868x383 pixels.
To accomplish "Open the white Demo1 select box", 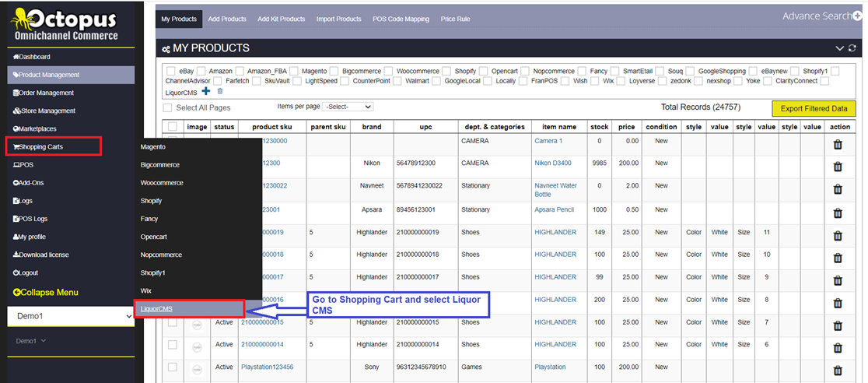I will [71, 317].
